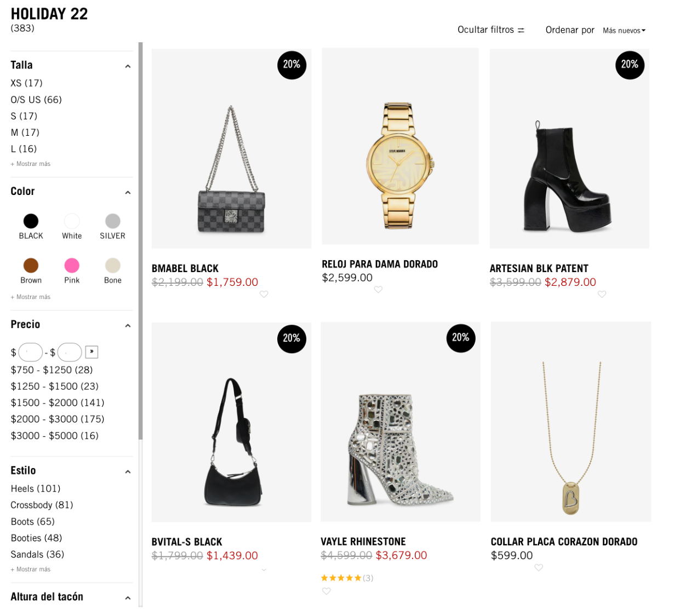Apply price range using the arrow submit icon

[x=92, y=352]
